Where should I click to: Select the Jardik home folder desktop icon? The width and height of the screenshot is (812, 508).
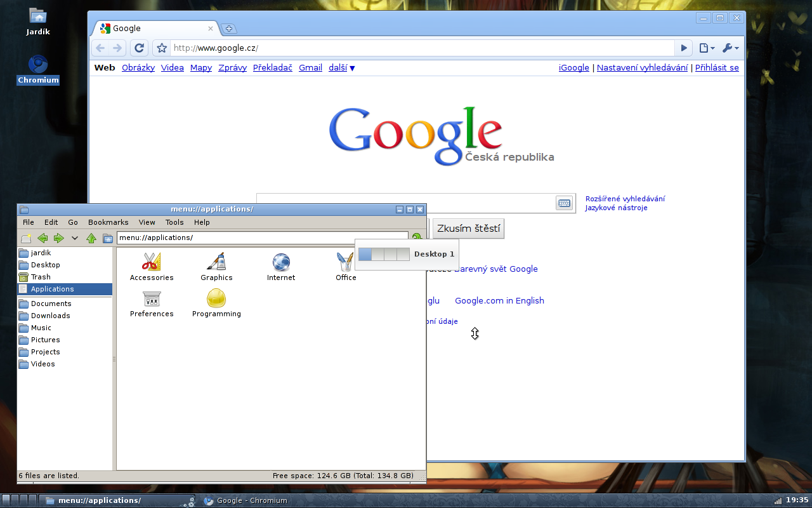pyautogui.click(x=38, y=22)
